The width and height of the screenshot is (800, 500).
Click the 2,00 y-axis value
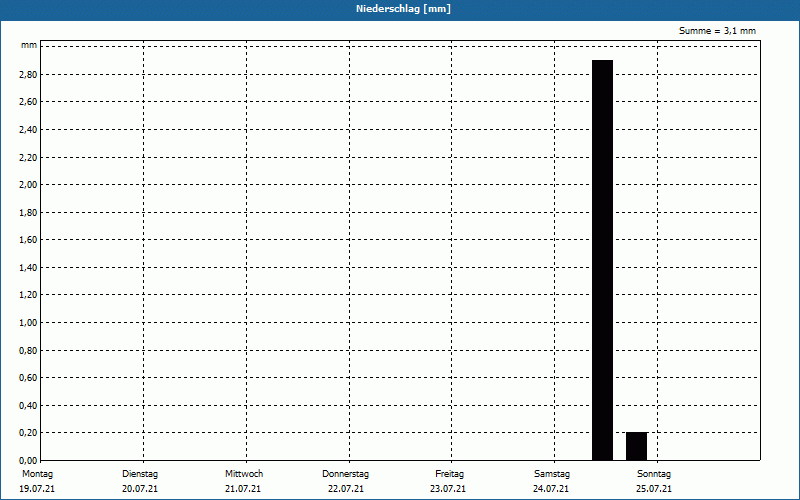pos(28,185)
